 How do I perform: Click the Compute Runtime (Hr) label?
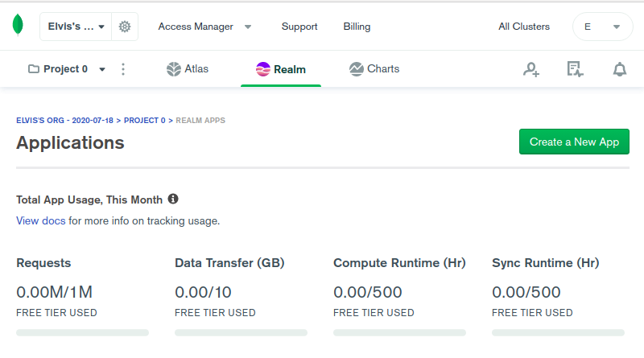399,263
